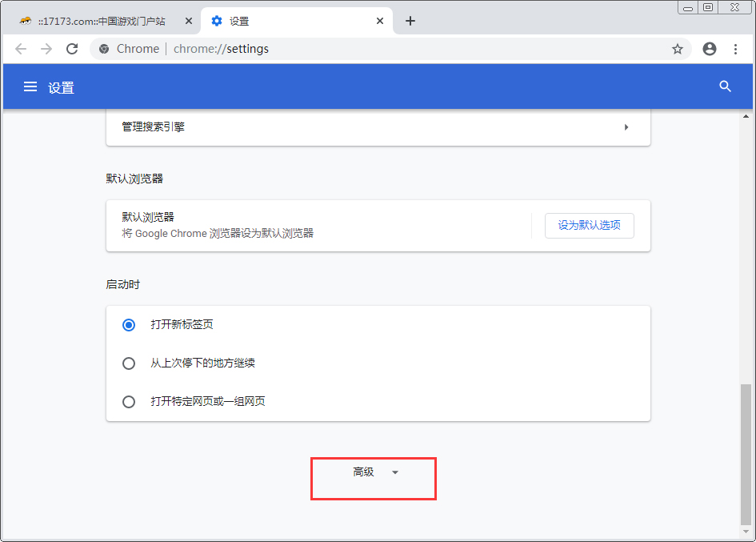The width and height of the screenshot is (756, 542).
Task: Open the Chrome settings hamburger menu
Action: pos(30,86)
